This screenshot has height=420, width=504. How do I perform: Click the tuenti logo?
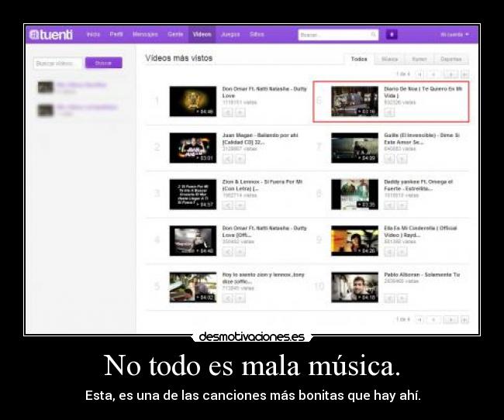click(x=50, y=34)
